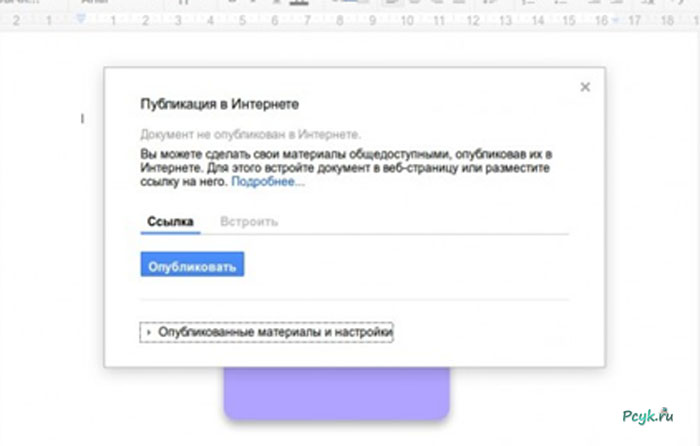
Task: Switch to the Встроить tab
Action: tap(249, 222)
